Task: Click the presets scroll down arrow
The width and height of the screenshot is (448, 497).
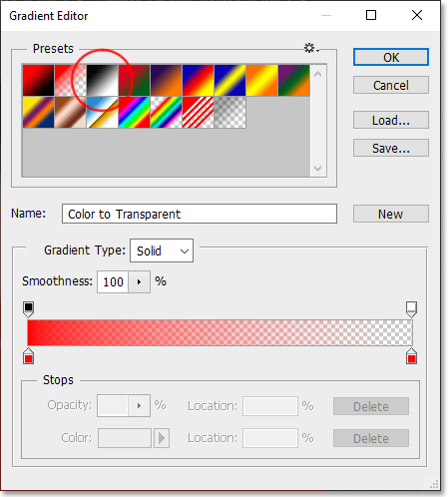Action: [x=317, y=169]
